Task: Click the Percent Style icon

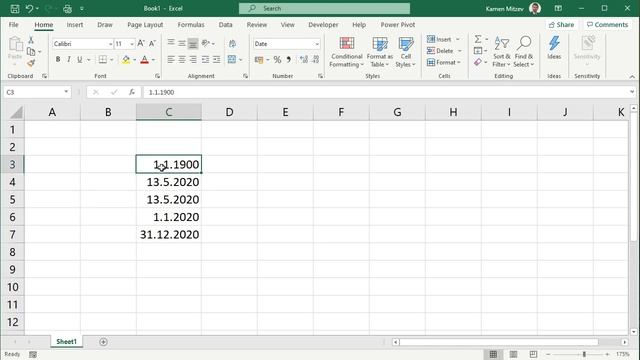Action: (277, 60)
